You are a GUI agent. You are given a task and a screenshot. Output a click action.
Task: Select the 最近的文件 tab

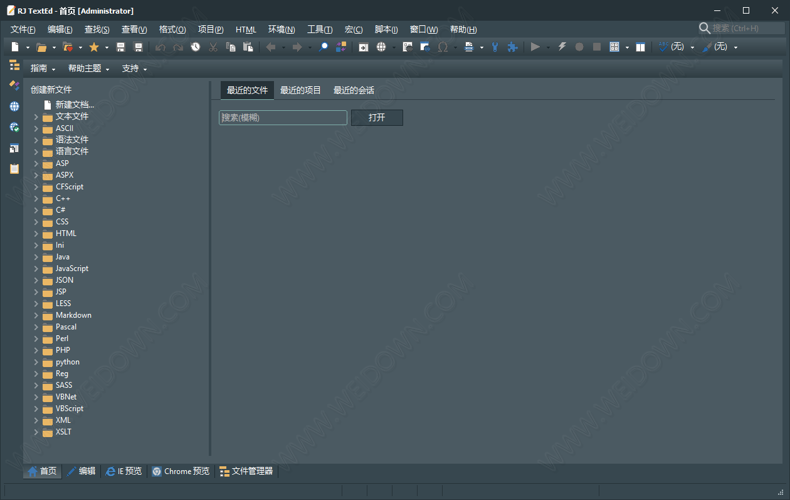pos(247,90)
